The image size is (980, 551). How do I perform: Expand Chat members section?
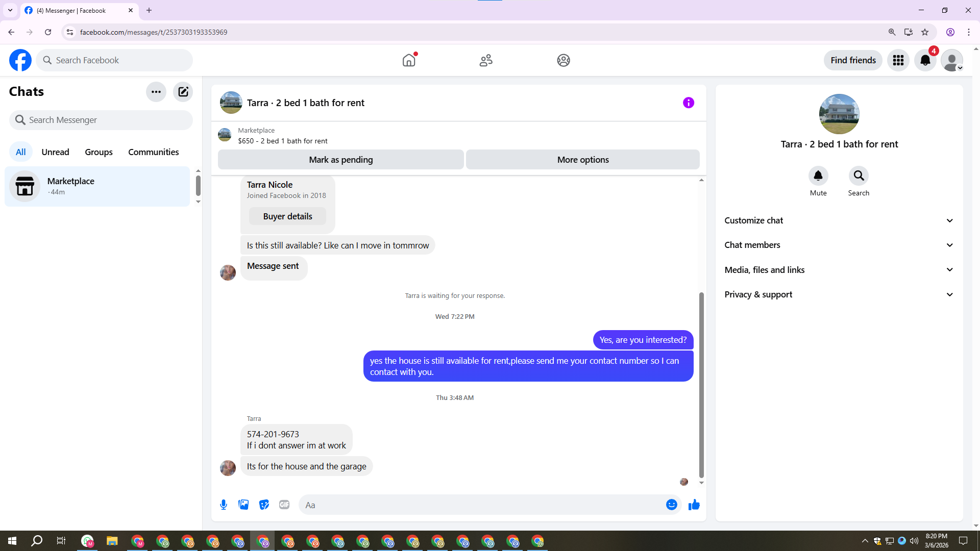[x=839, y=245]
